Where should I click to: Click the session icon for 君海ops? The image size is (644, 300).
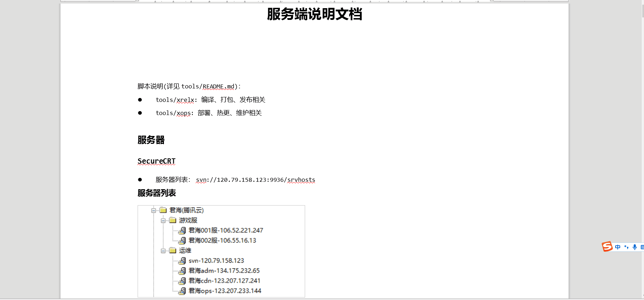point(182,291)
